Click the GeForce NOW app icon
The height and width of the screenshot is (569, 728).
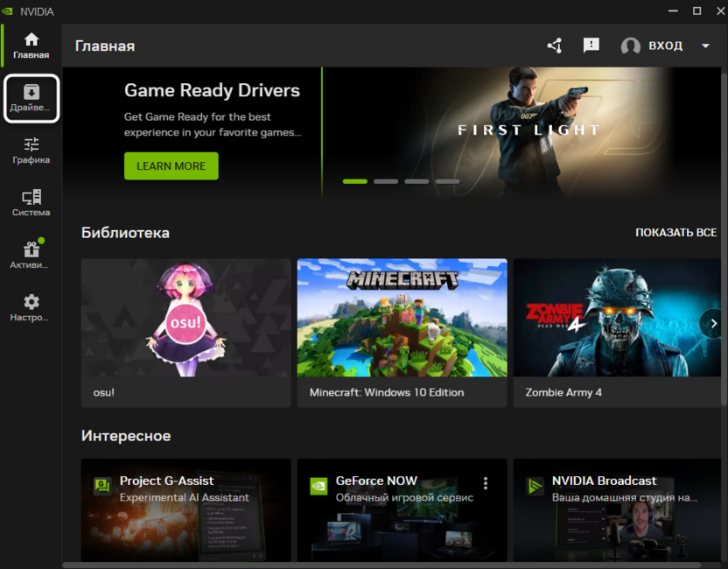point(318,487)
